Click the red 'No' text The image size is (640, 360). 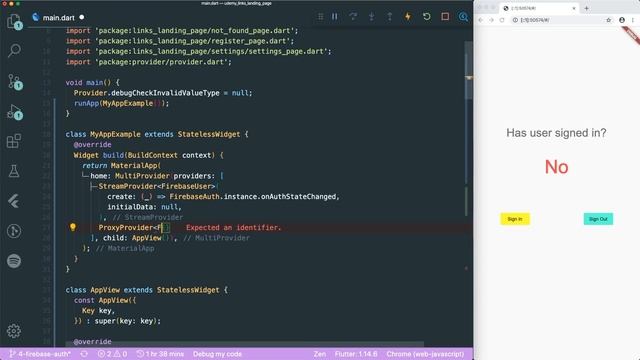556,167
